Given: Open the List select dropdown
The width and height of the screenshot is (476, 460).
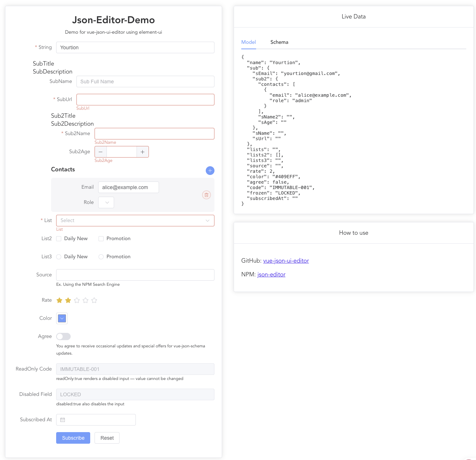Looking at the screenshot, I should pos(135,221).
